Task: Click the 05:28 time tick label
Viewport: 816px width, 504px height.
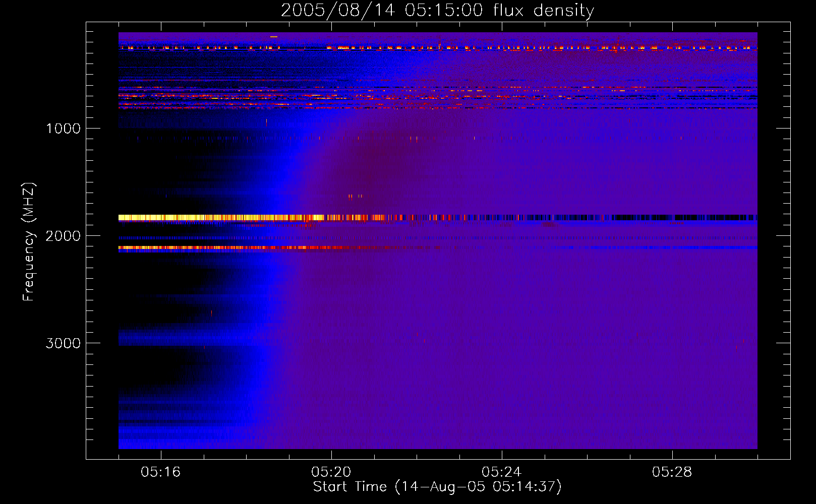Action: [672, 472]
